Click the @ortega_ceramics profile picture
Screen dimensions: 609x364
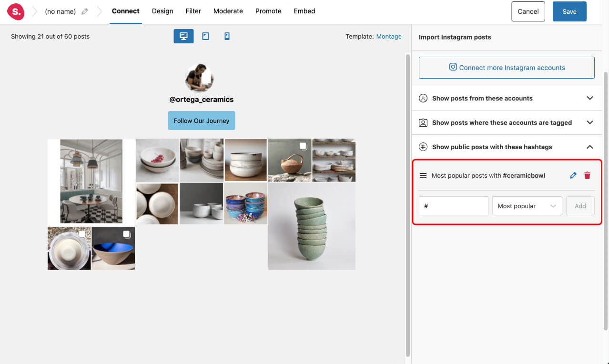[199, 77]
